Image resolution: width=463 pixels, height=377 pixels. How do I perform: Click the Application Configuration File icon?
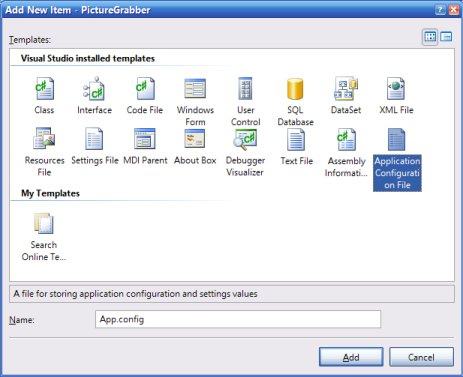pos(397,139)
